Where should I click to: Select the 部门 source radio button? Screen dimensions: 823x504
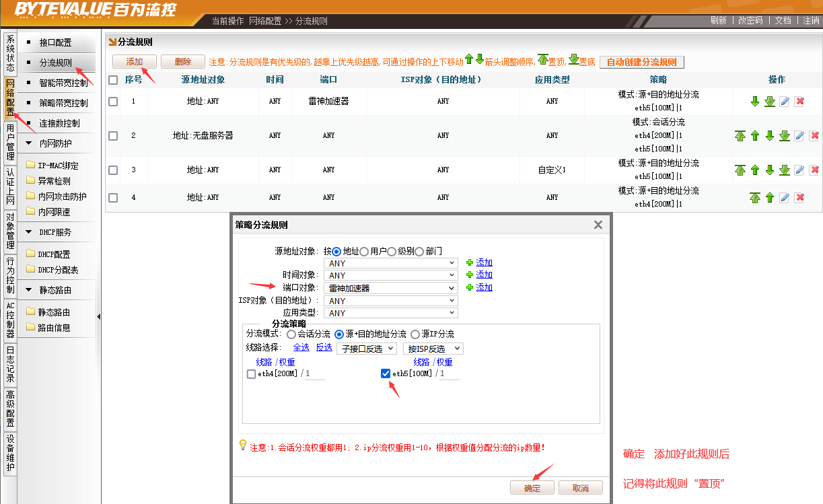click(x=419, y=252)
